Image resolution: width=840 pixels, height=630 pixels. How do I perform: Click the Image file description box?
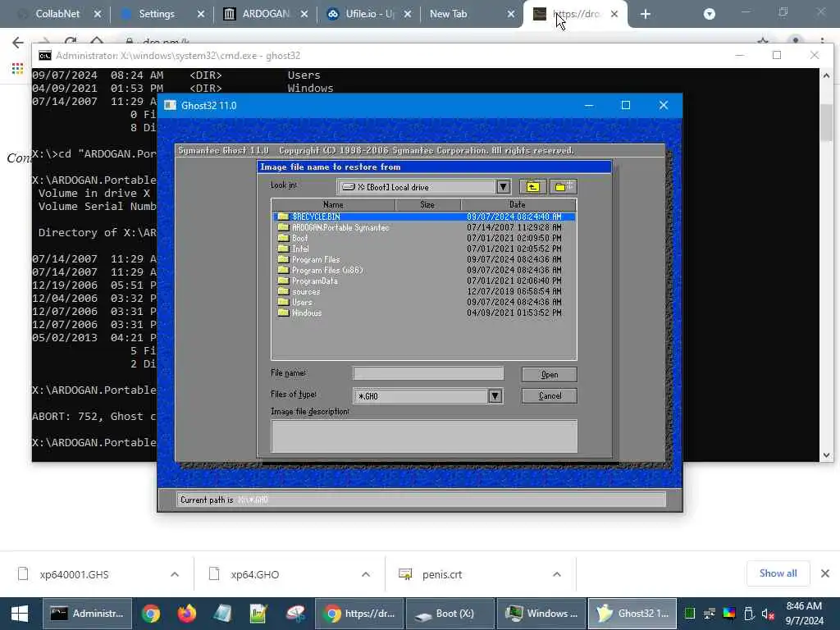(424, 436)
